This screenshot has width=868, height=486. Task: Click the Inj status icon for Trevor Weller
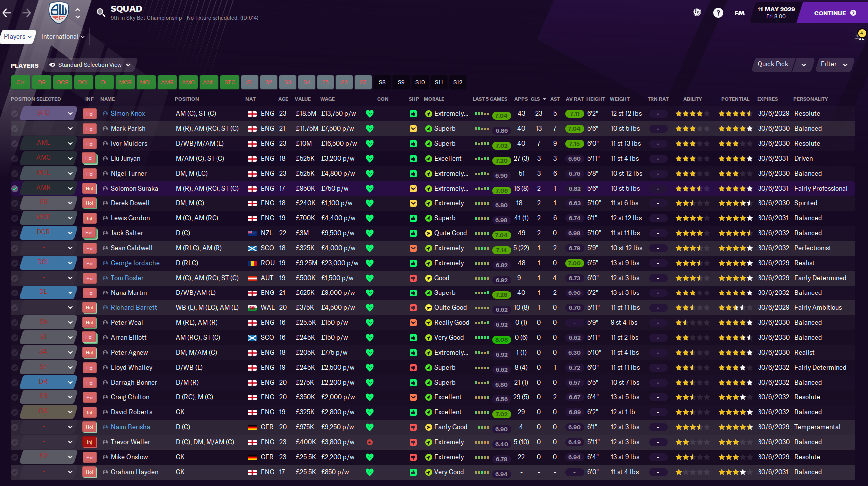coord(89,442)
